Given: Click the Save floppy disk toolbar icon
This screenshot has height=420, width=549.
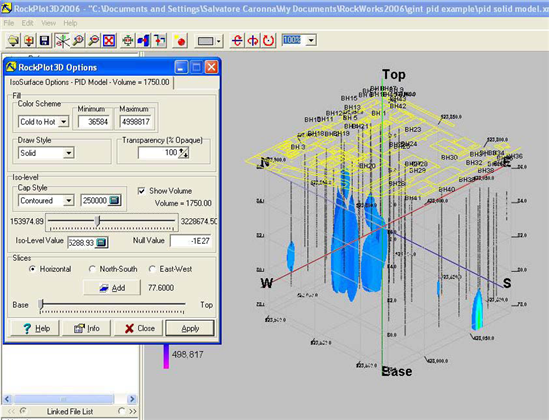Looking at the screenshot, I should click(x=44, y=41).
